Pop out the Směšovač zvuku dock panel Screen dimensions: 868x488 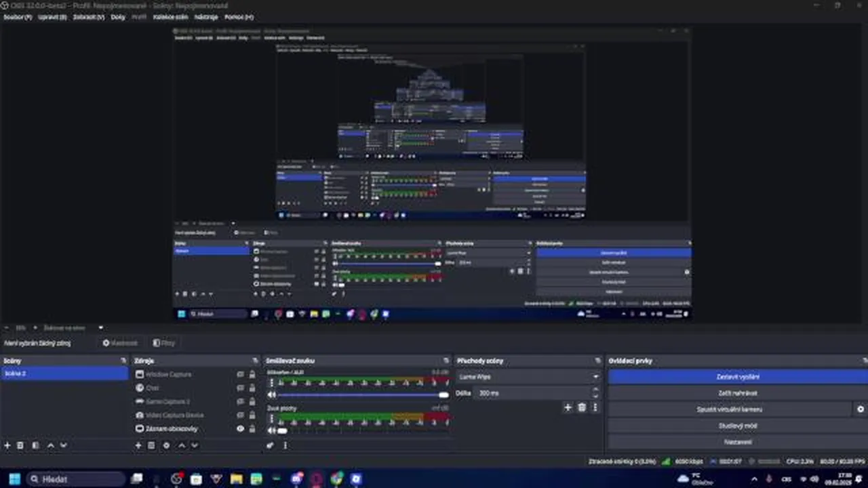(x=446, y=361)
